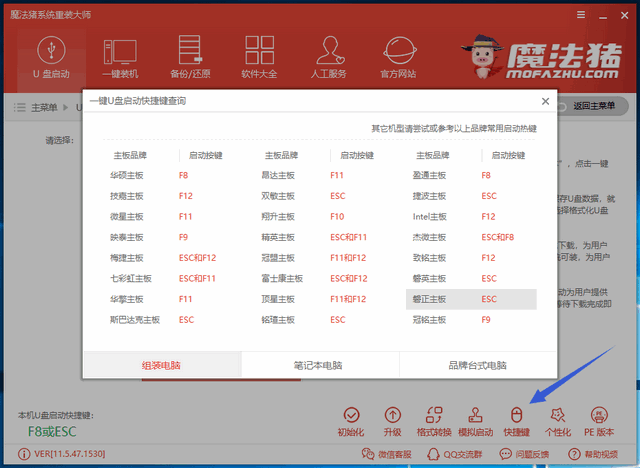Click the 升级 upgrade icon
640x468 pixels.
392,421
